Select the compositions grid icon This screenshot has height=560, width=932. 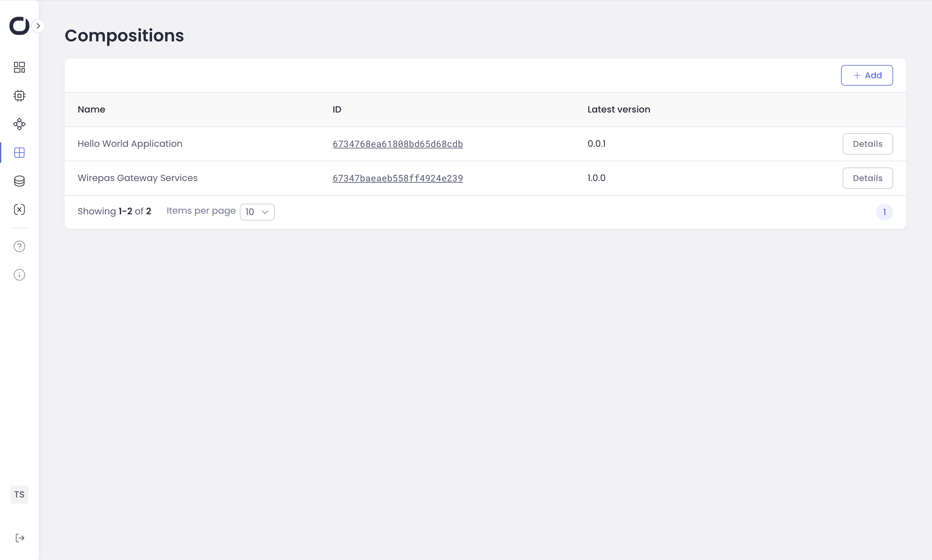point(19,153)
